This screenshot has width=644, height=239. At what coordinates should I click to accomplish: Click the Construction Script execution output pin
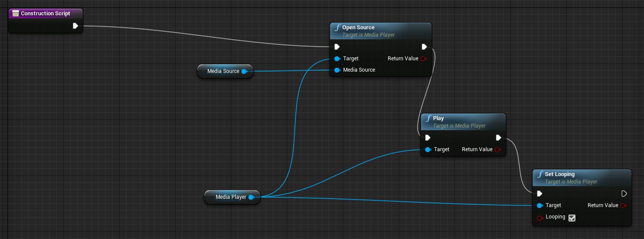click(76, 26)
